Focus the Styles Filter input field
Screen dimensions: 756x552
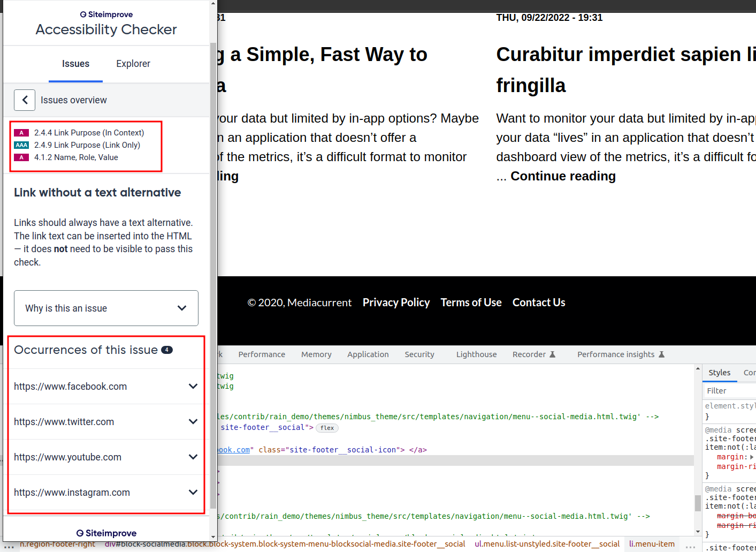tap(730, 391)
